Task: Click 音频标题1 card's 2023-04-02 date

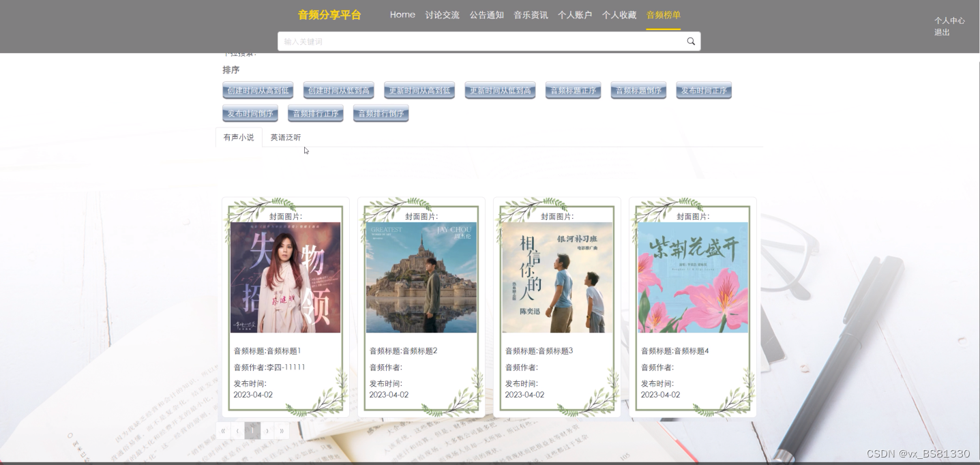Action: pyautogui.click(x=253, y=395)
